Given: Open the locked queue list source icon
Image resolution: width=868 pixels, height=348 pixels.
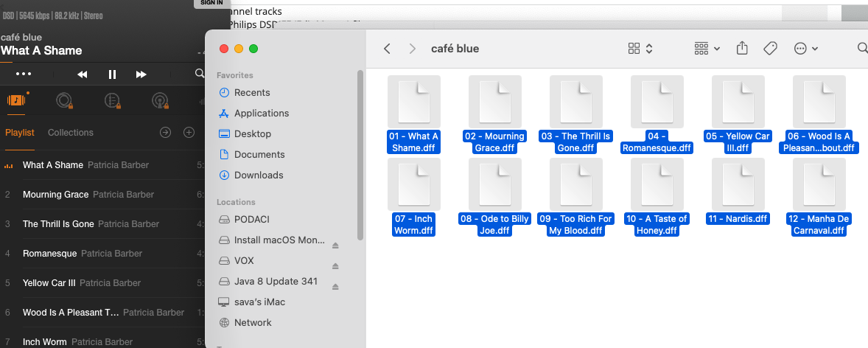Looking at the screenshot, I should [113, 100].
